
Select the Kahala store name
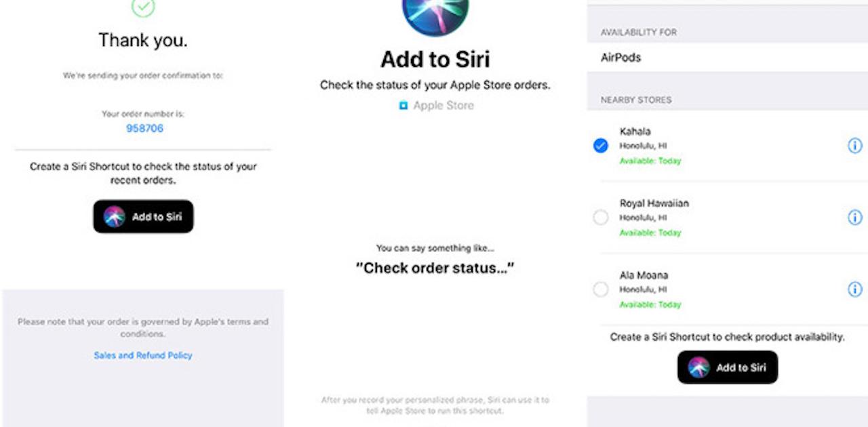point(635,131)
